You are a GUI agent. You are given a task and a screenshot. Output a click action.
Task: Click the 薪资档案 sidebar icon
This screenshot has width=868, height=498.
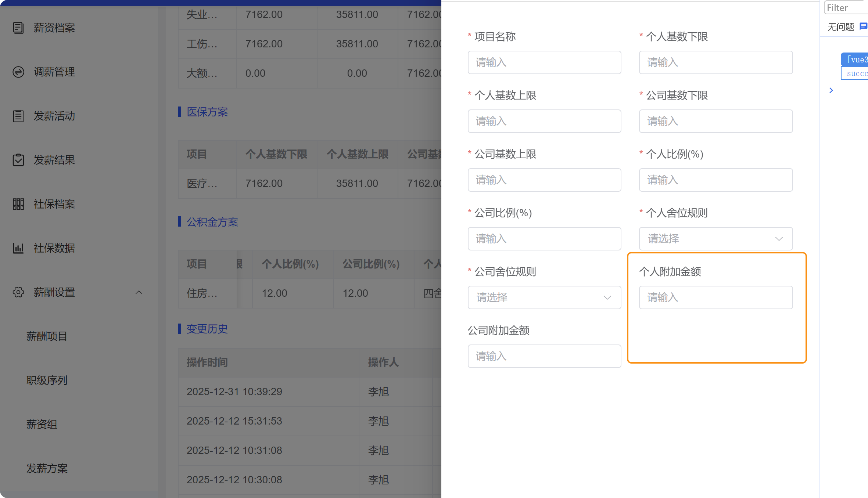tap(18, 28)
